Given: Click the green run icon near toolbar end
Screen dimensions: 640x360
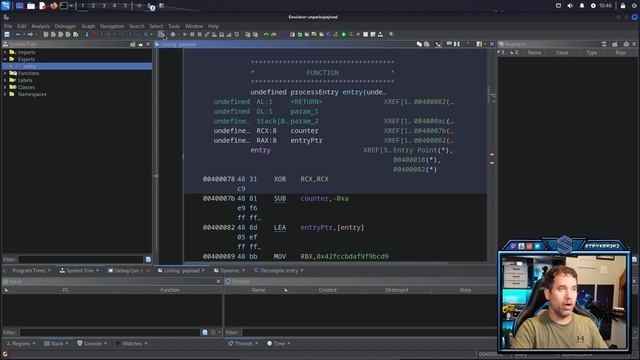Looking at the screenshot, I should [x=344, y=35].
